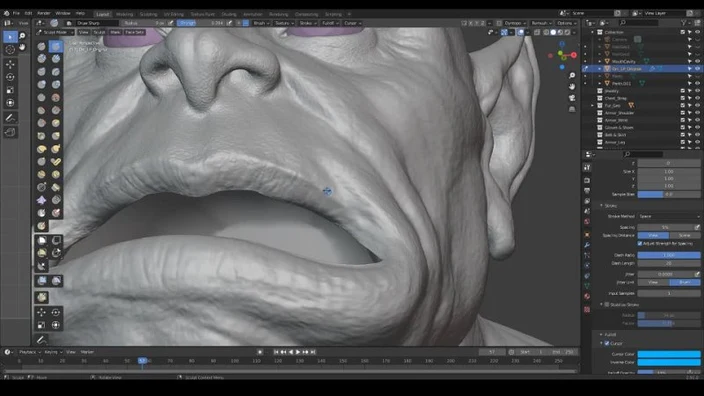Toggle camera view icon in viewport
This screenshot has width=704, height=396.
point(572,98)
